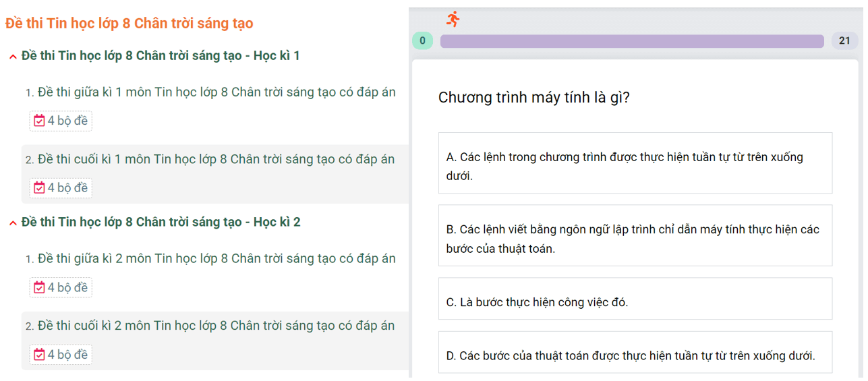Collapse the Học kì 2 section chevron
The image size is (868, 381).
coord(13,223)
